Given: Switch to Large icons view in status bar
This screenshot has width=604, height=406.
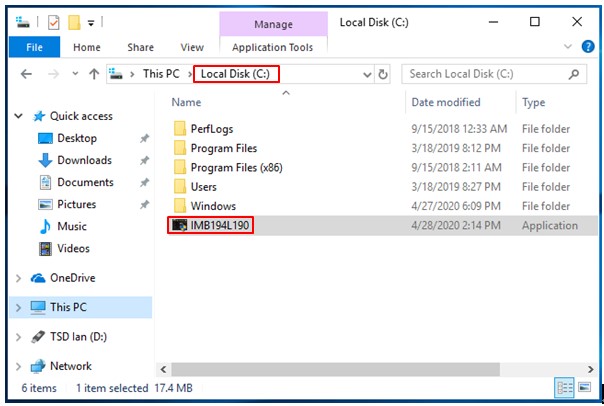Looking at the screenshot, I should coord(584,387).
